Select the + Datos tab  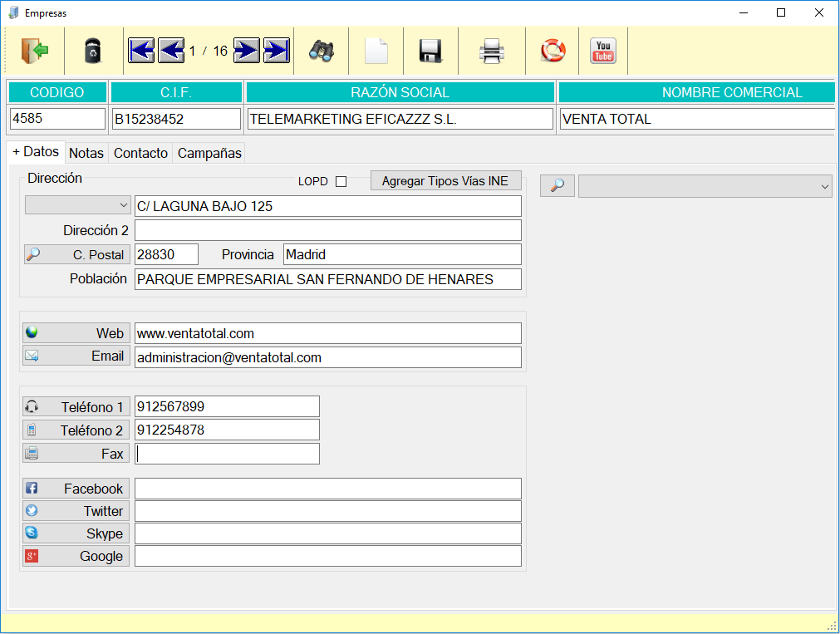click(36, 152)
